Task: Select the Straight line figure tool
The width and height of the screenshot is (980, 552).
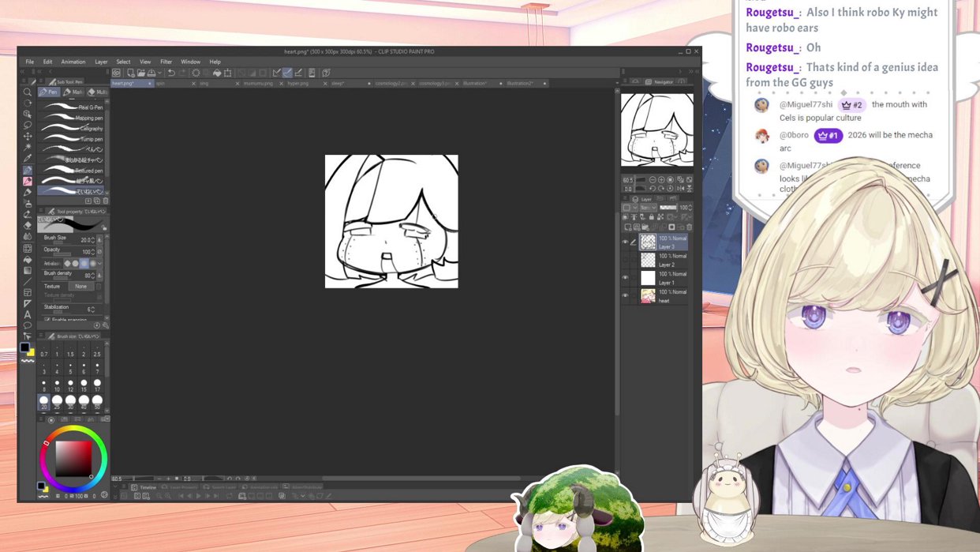Action: click(x=27, y=281)
